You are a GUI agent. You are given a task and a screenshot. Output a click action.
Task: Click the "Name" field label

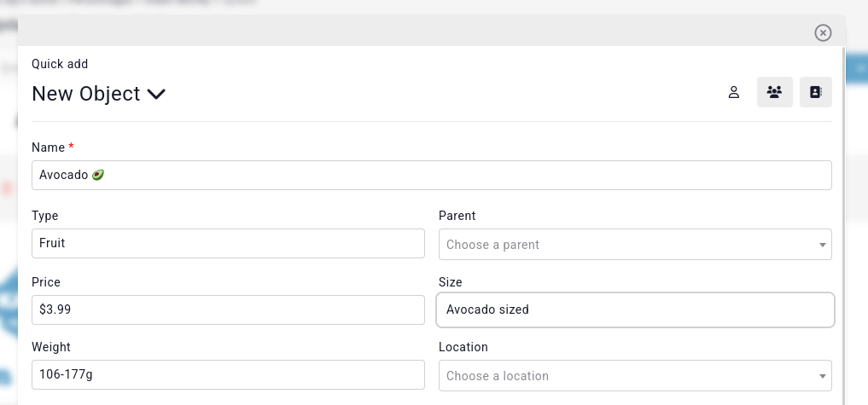click(x=48, y=148)
